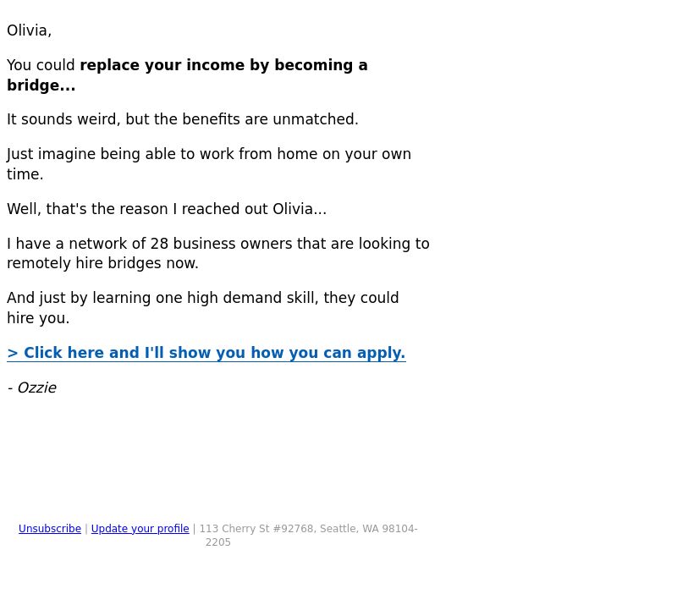This screenshot has width=677, height=616.
Task: Click the 'I have a network of 28' line
Action: 218,244
